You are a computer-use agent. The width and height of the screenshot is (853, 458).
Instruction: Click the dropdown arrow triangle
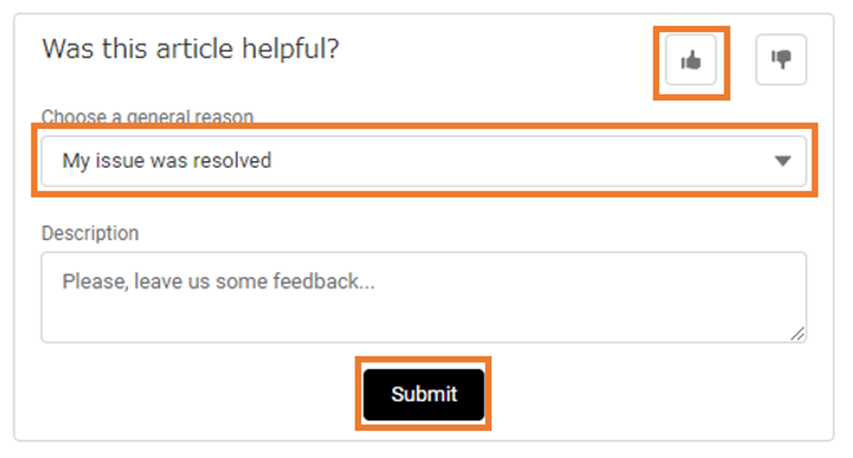click(783, 161)
